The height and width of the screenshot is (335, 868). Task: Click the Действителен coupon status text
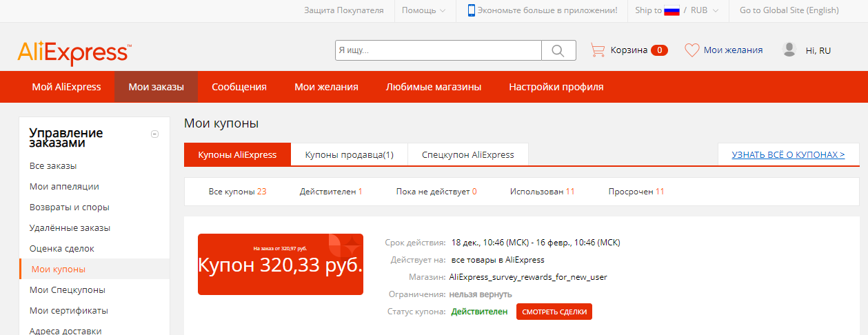pos(479,312)
